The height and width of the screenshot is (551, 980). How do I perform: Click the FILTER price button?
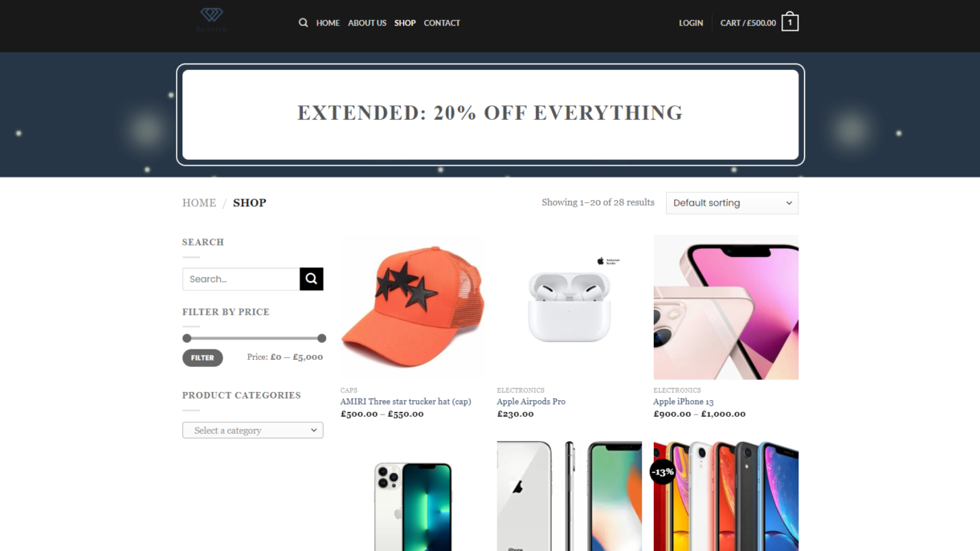[x=202, y=358]
